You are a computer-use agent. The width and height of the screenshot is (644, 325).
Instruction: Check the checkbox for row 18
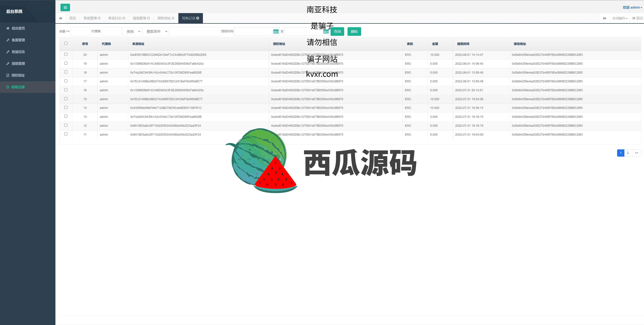(66, 72)
